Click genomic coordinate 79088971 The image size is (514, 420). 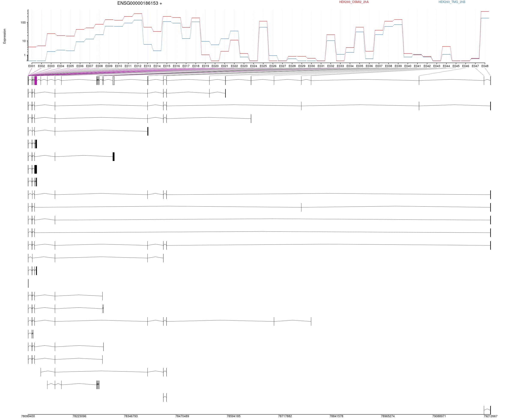tap(439, 416)
